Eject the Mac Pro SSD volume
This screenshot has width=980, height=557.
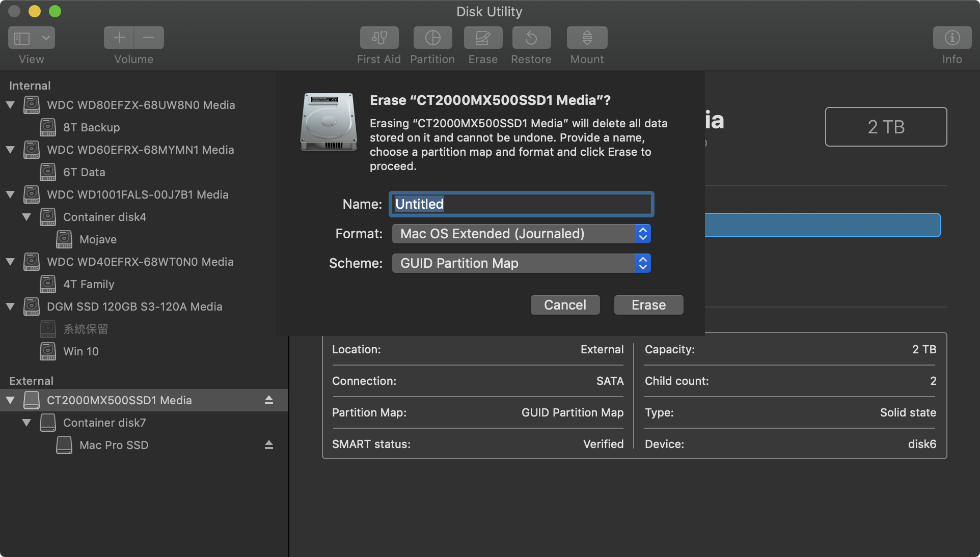269,445
